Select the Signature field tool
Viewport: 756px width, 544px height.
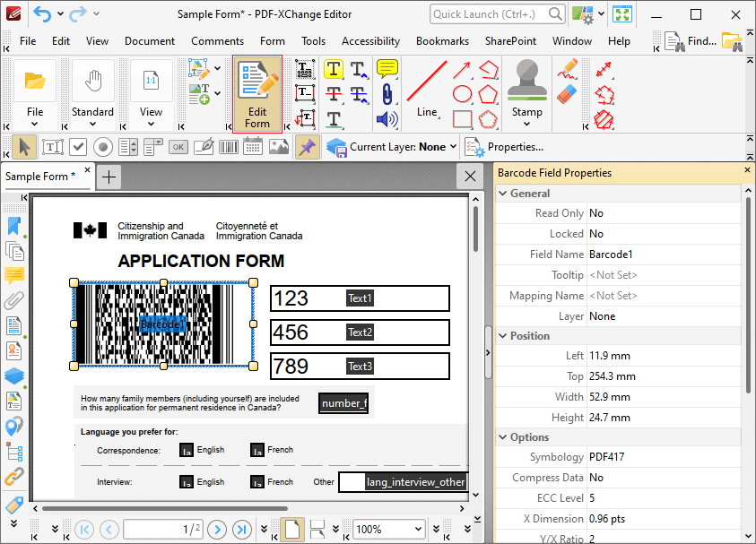(x=204, y=147)
